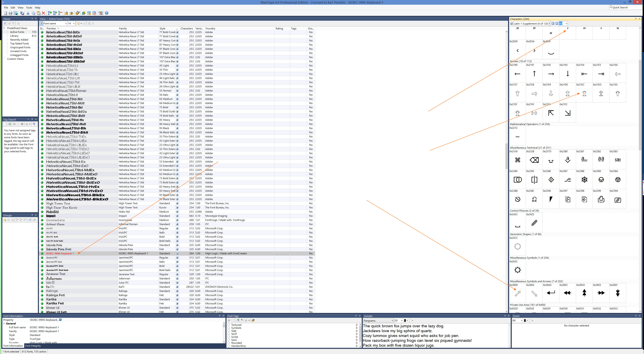
Task: Click the tags label icon in main toolbar
Action: 78,13
